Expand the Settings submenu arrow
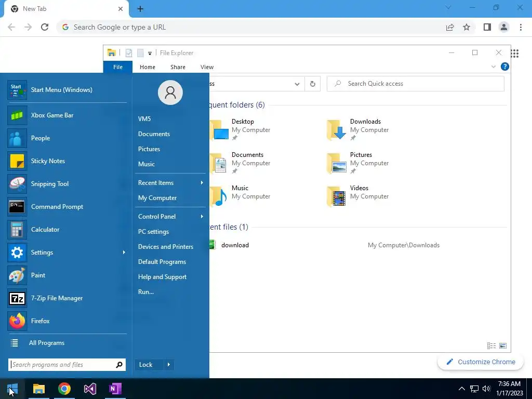 124,252
